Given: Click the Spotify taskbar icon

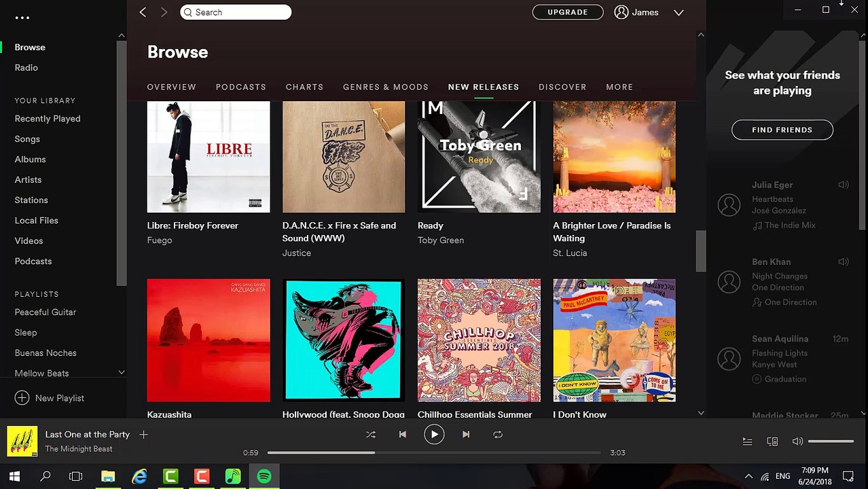Looking at the screenshot, I should click(x=264, y=477).
